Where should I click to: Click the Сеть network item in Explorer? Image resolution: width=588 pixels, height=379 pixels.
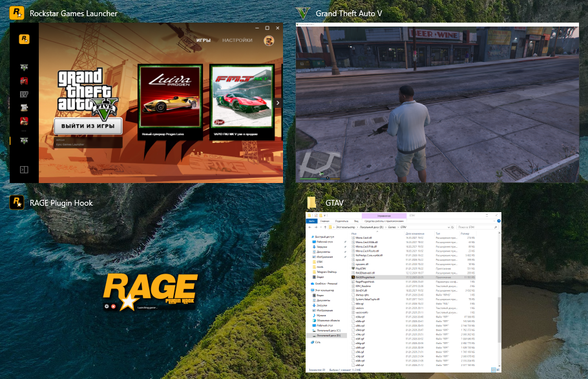coord(316,342)
